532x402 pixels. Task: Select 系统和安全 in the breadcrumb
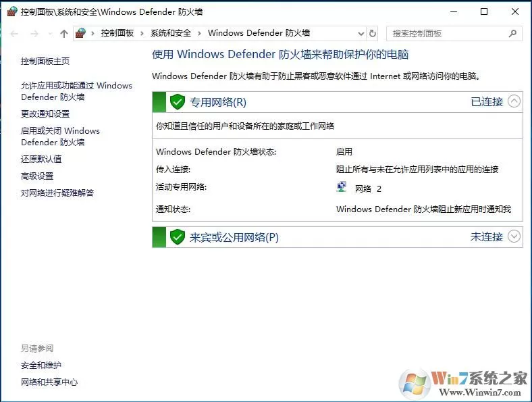coord(171,33)
